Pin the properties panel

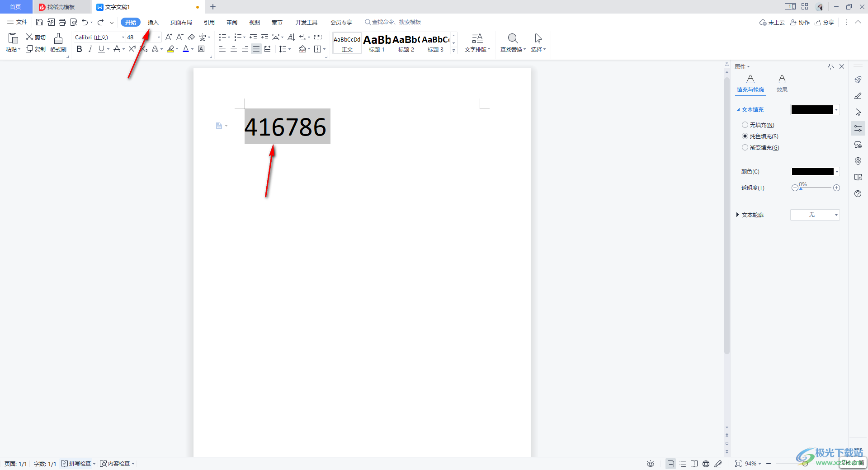point(830,66)
